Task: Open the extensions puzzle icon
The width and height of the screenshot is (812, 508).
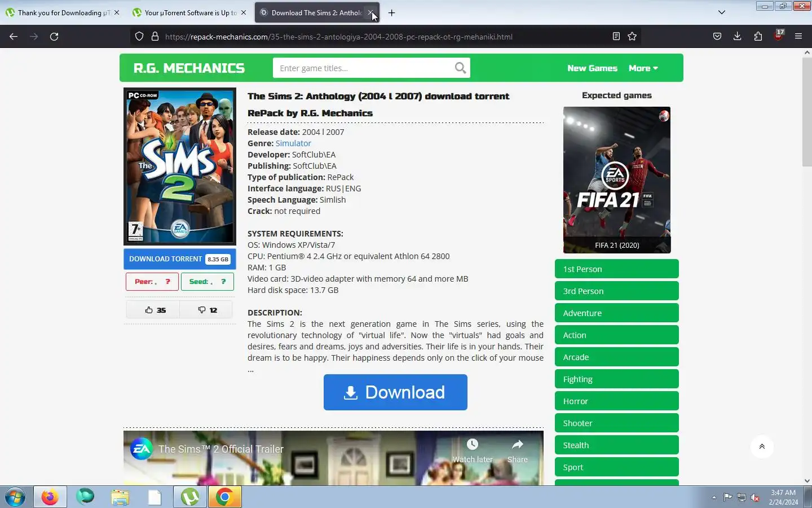Action: click(x=758, y=37)
